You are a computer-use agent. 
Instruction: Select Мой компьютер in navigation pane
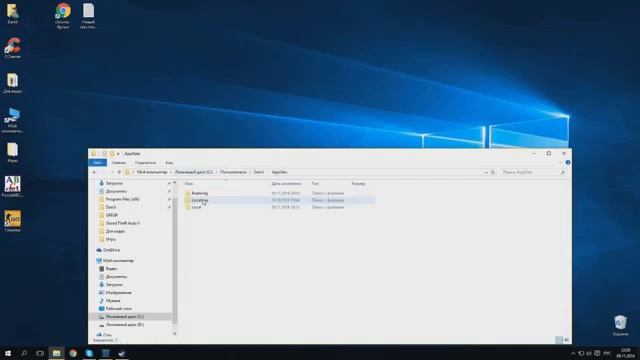[x=118, y=260]
